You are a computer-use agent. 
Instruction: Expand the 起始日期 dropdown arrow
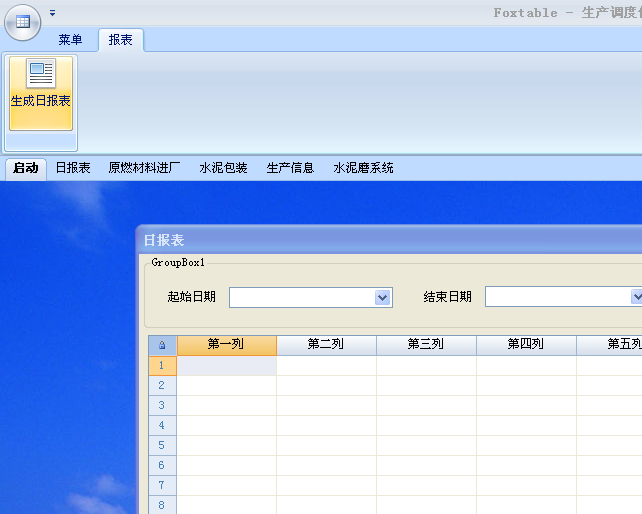point(382,298)
